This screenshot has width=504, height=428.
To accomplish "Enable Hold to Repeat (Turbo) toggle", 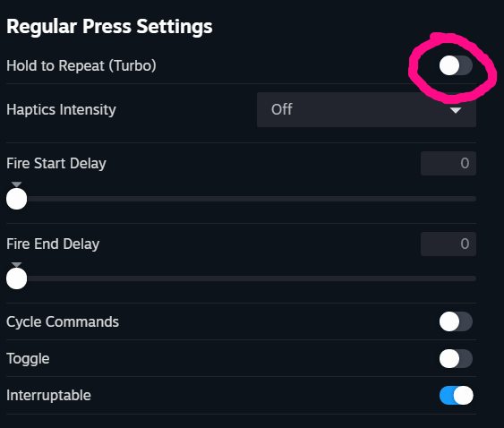I will [x=456, y=65].
